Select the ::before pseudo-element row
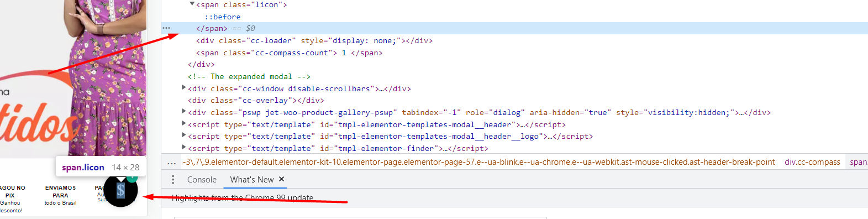Image resolution: width=868 pixels, height=219 pixels. pos(223,17)
